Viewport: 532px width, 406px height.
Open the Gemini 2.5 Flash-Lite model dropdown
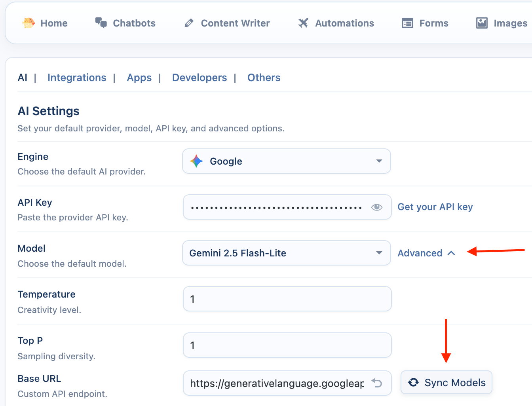(x=286, y=253)
